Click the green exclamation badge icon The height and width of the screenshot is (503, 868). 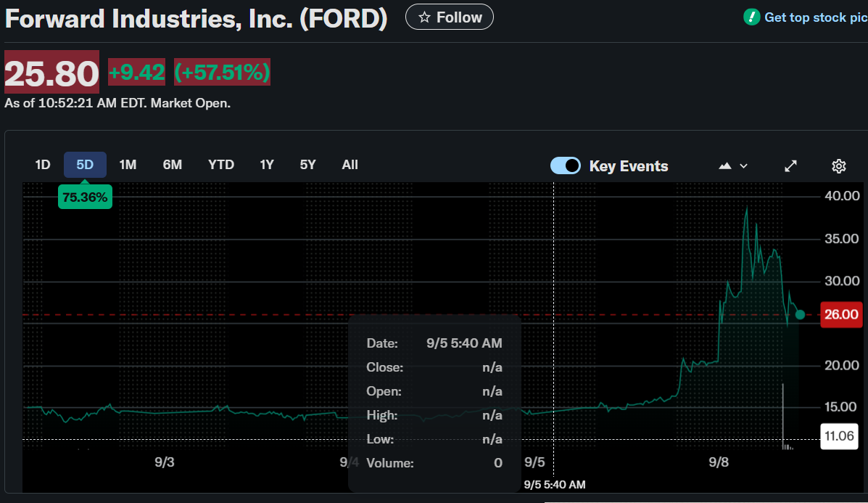[751, 17]
